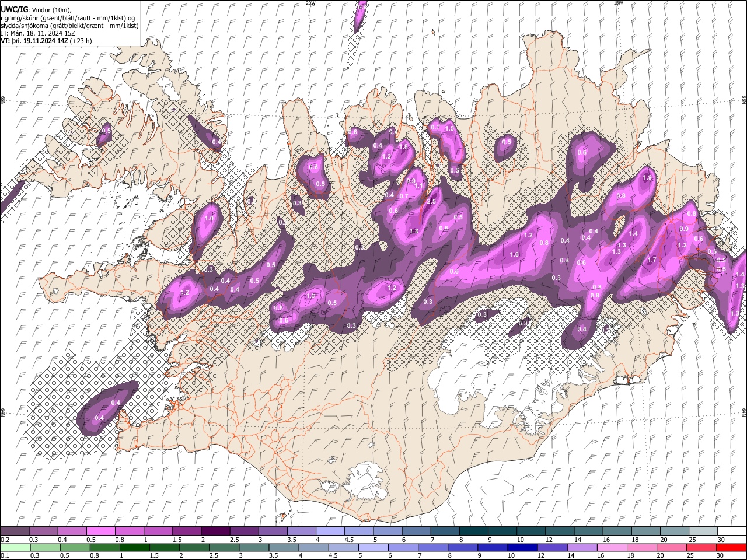Click the '15W' longitude label at the top
The height and width of the screenshot is (560, 747).
coord(619,3)
